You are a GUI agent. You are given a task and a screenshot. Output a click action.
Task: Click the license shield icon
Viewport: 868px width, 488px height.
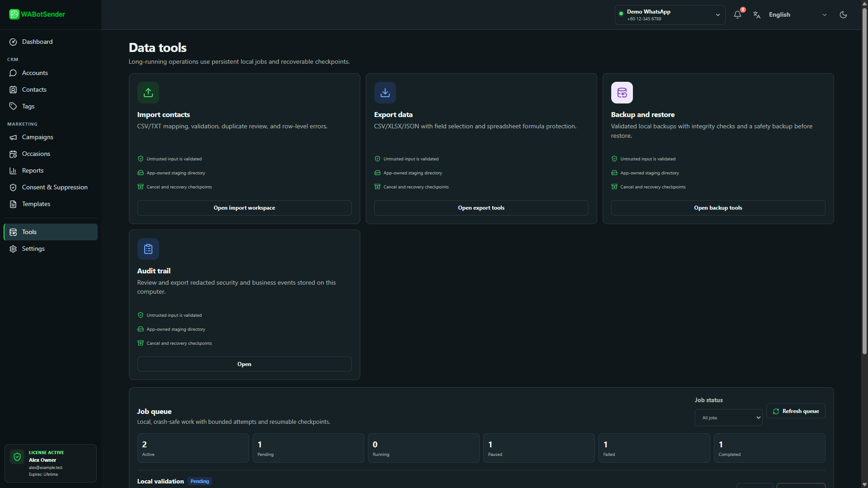17,457
